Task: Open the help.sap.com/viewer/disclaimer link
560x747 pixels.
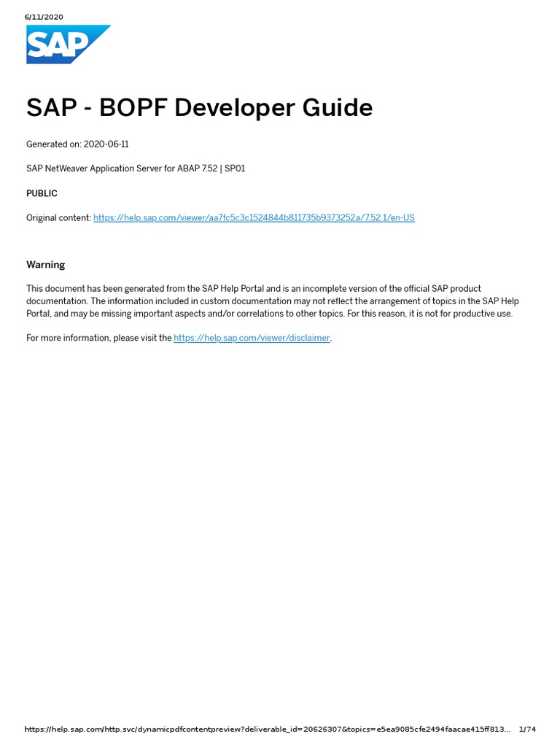Action: point(252,338)
